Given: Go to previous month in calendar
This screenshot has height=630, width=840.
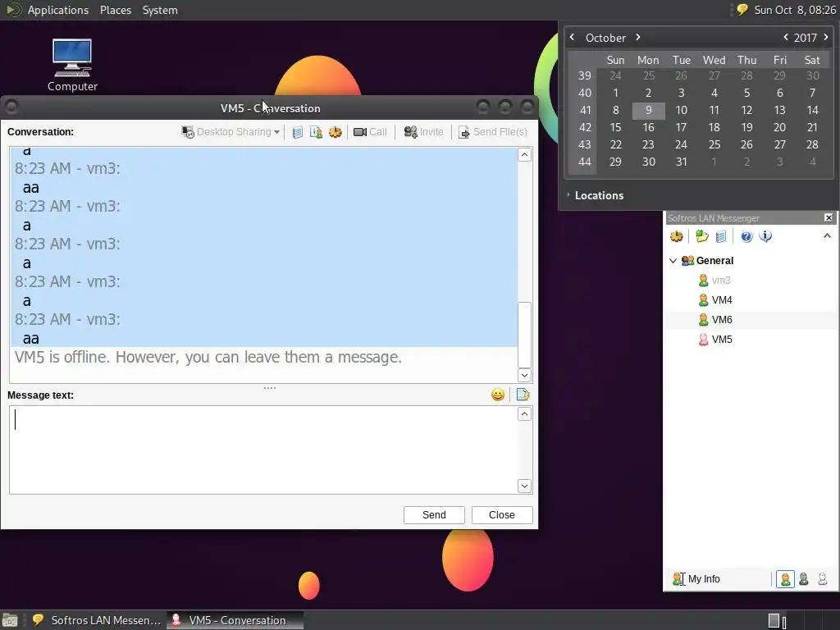Looking at the screenshot, I should tap(572, 37).
